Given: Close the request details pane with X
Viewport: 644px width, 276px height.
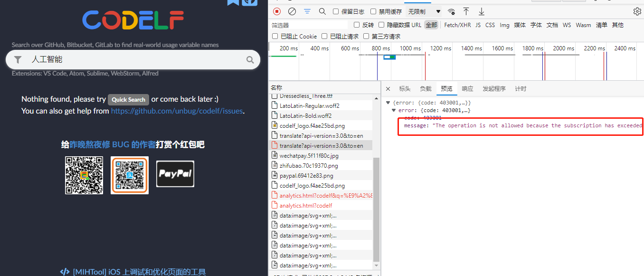Looking at the screenshot, I should pos(388,89).
